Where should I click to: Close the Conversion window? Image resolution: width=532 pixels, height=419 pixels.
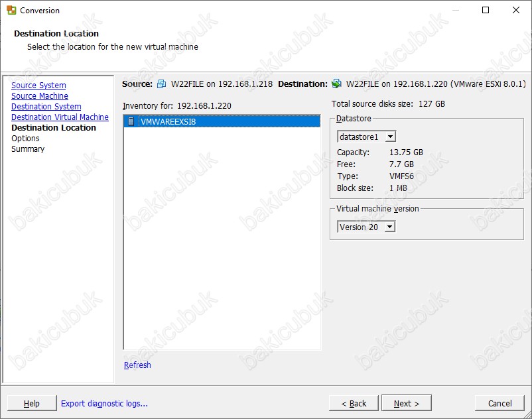(x=515, y=10)
